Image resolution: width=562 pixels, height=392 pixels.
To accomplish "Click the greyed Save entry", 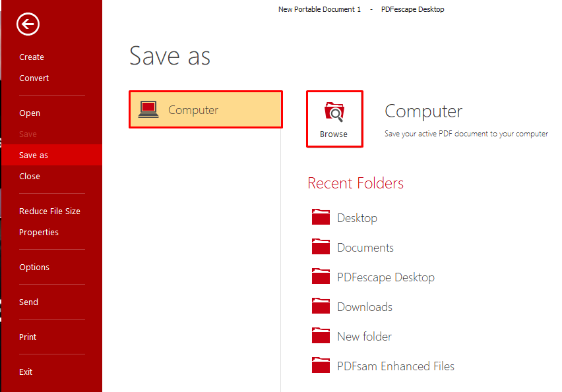I will pos(28,134).
